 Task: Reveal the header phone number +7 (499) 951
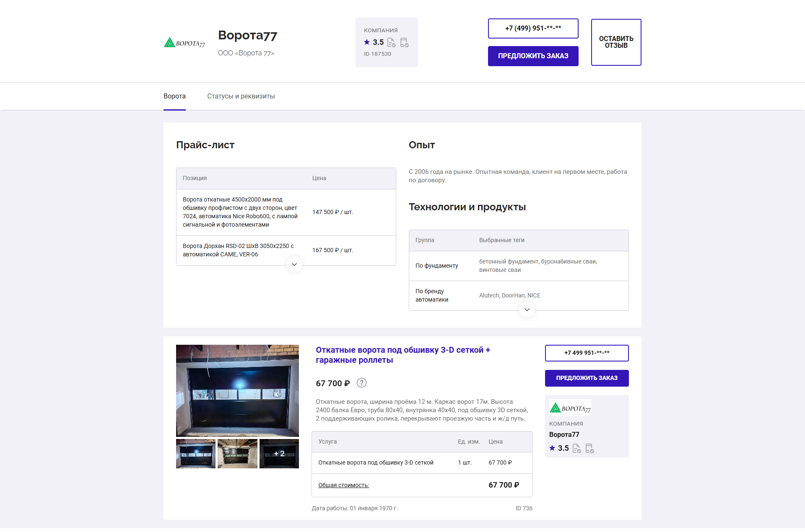(533, 28)
